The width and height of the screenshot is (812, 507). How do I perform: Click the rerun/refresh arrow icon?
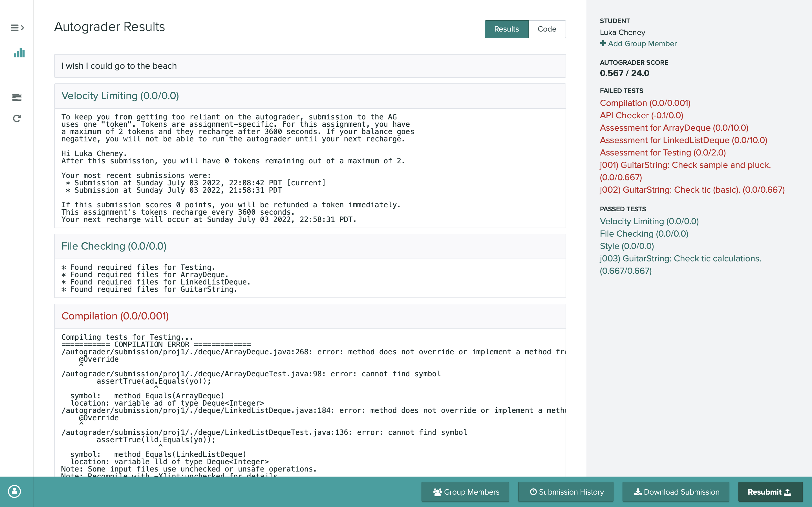pyautogui.click(x=17, y=118)
